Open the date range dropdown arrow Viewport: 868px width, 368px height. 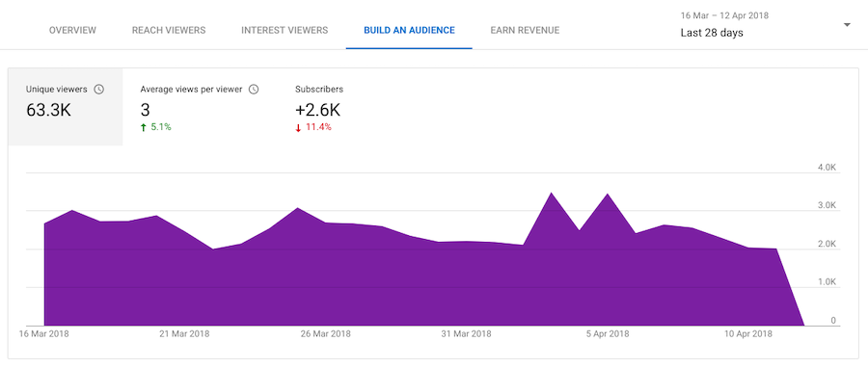pyautogui.click(x=847, y=25)
